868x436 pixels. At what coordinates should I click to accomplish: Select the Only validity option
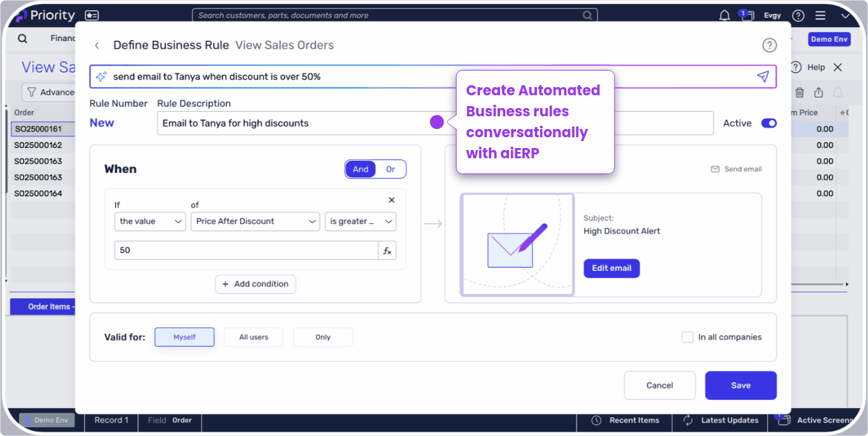(x=323, y=337)
